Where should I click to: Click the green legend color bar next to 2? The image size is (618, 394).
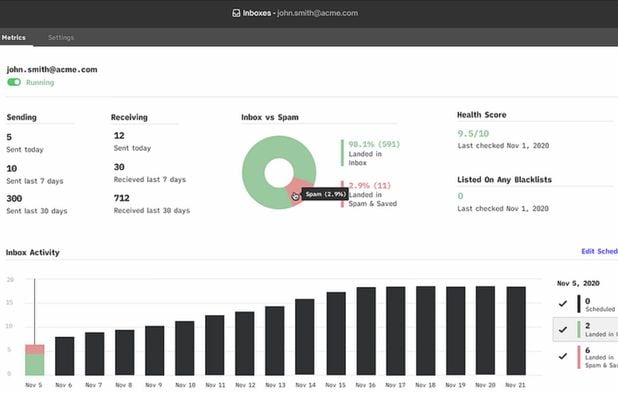click(x=579, y=329)
